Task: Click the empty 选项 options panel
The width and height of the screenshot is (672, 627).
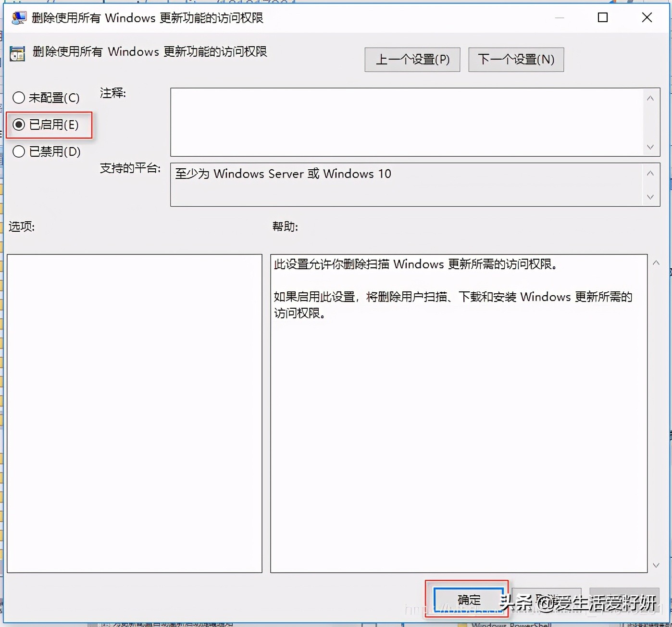Action: pyautogui.click(x=135, y=414)
